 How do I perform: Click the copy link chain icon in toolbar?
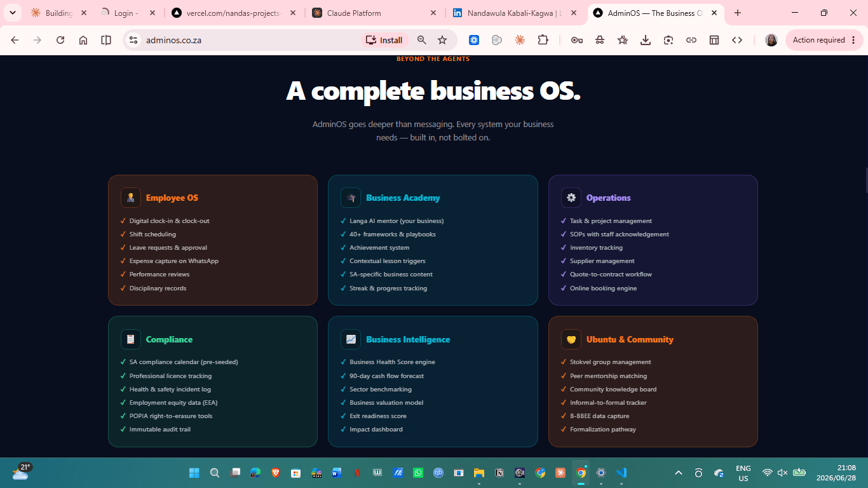(x=691, y=40)
